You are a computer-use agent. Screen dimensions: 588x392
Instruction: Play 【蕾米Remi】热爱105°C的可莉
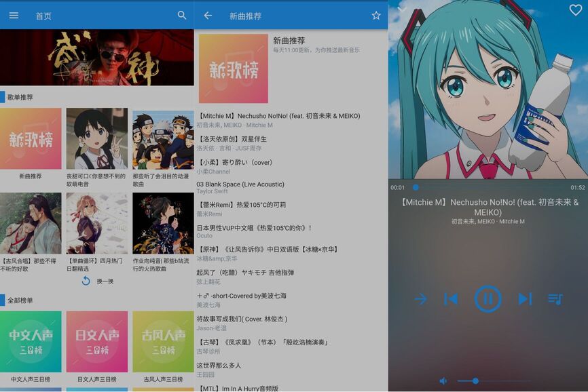(x=291, y=210)
